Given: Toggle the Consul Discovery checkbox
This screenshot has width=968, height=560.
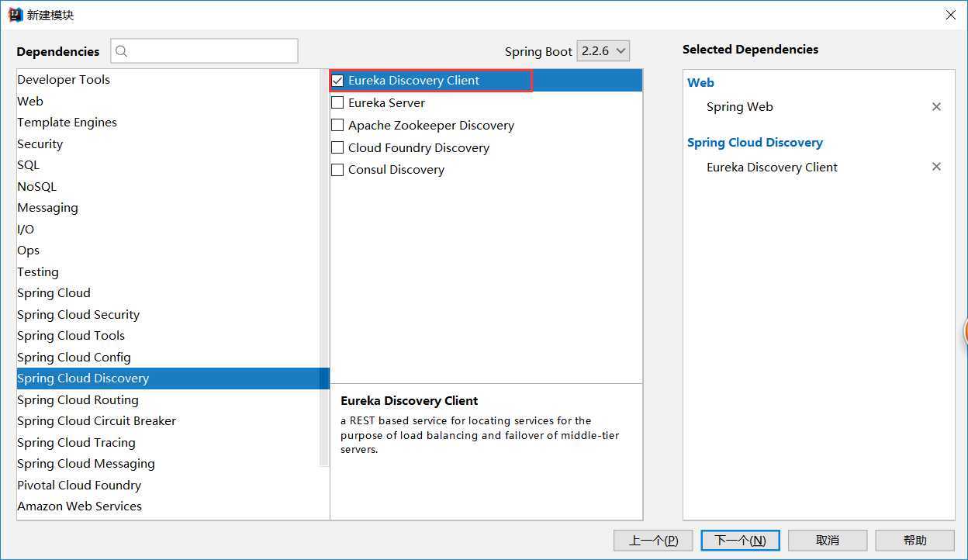Looking at the screenshot, I should click(x=337, y=169).
